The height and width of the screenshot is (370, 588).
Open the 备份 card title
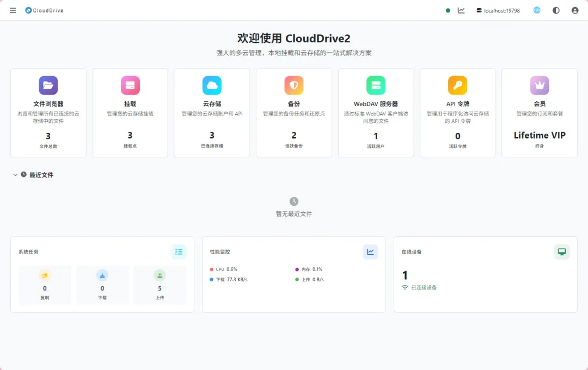tap(294, 104)
